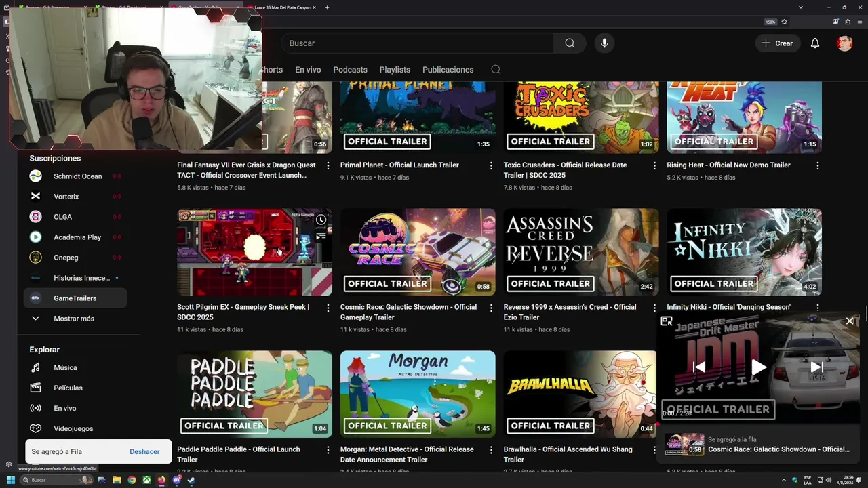
Task: Open Rising Heat New Demo Trailer title
Action: click(728, 165)
